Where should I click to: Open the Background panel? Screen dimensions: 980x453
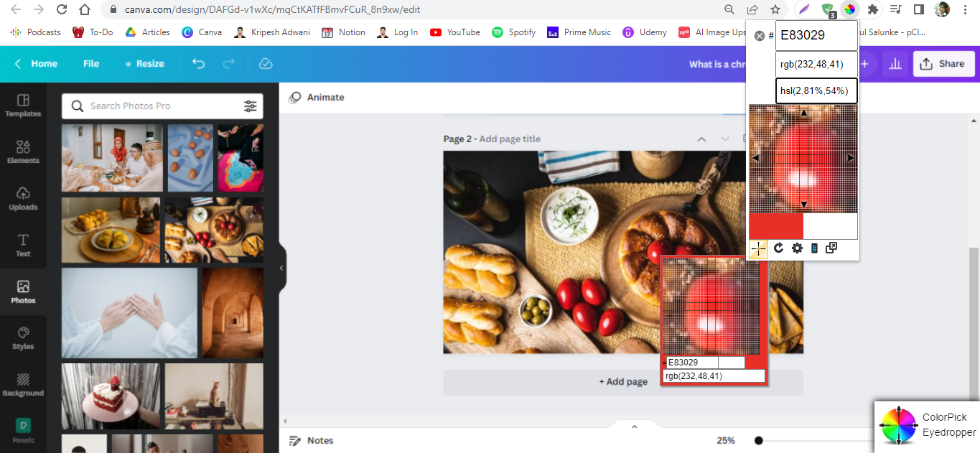(x=23, y=385)
